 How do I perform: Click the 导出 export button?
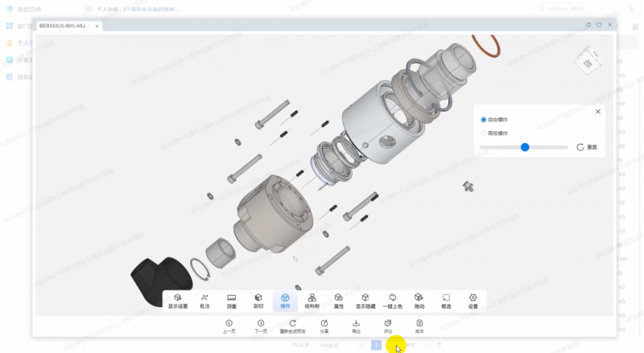click(x=357, y=326)
